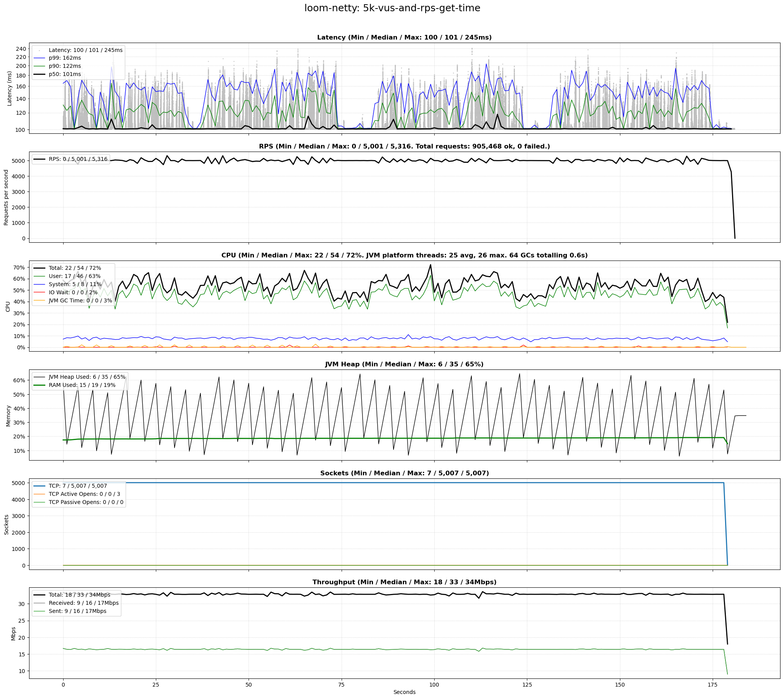This screenshot has height=699, width=784.
Task: Click the 'Mbps' y-axis label
Action: [x=13, y=633]
